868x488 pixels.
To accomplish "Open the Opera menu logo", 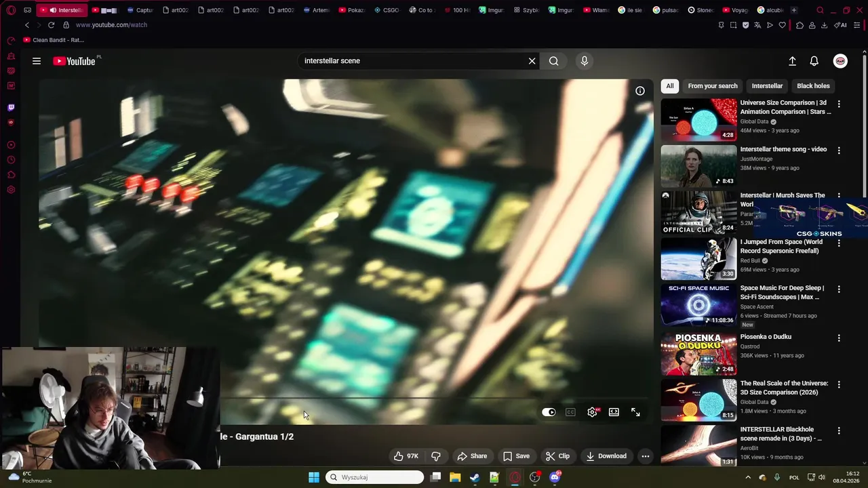I will 11,10.
